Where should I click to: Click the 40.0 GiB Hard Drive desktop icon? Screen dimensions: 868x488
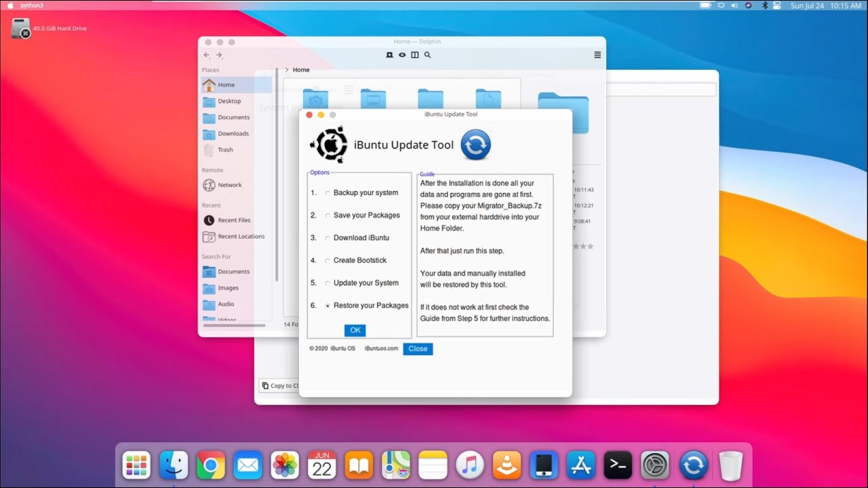(x=49, y=28)
